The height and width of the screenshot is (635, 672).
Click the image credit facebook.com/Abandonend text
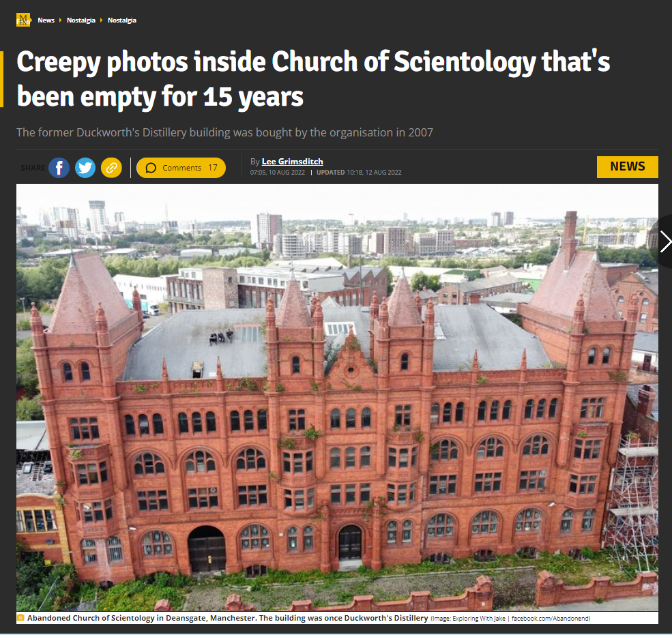coord(551,618)
